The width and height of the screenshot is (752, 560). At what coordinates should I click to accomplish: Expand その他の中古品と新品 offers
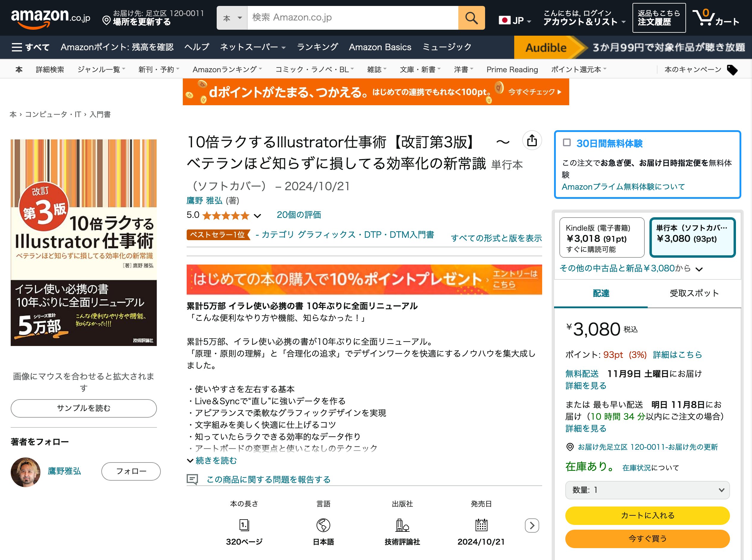[x=631, y=268]
